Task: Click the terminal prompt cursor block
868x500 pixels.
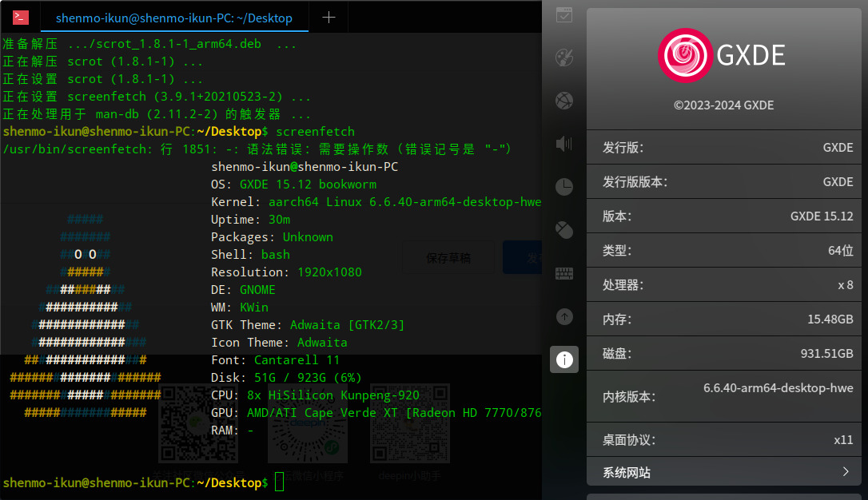Action: pos(279,482)
